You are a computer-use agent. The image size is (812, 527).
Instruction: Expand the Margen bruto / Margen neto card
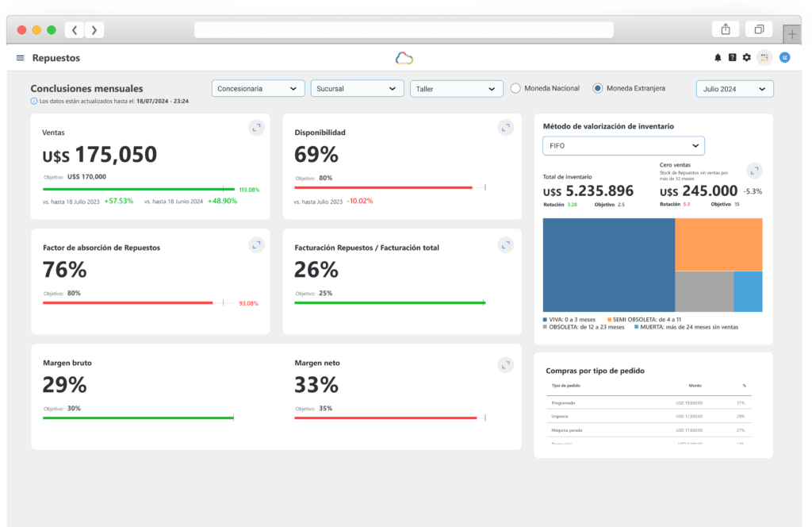click(x=505, y=365)
